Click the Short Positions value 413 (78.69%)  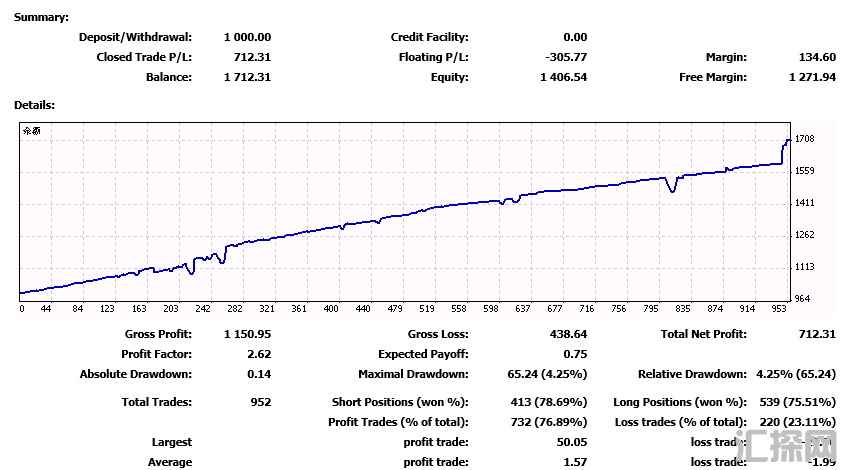[x=549, y=402]
